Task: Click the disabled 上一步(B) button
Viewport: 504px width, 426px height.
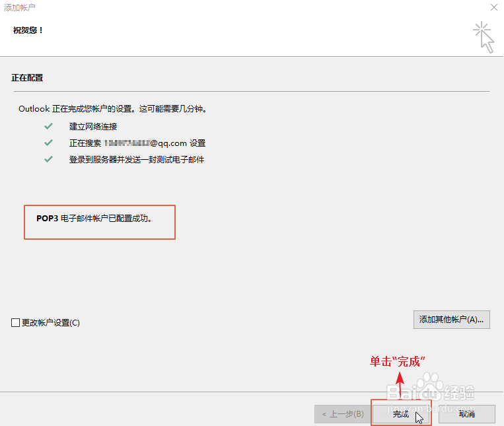Action: pos(343,414)
